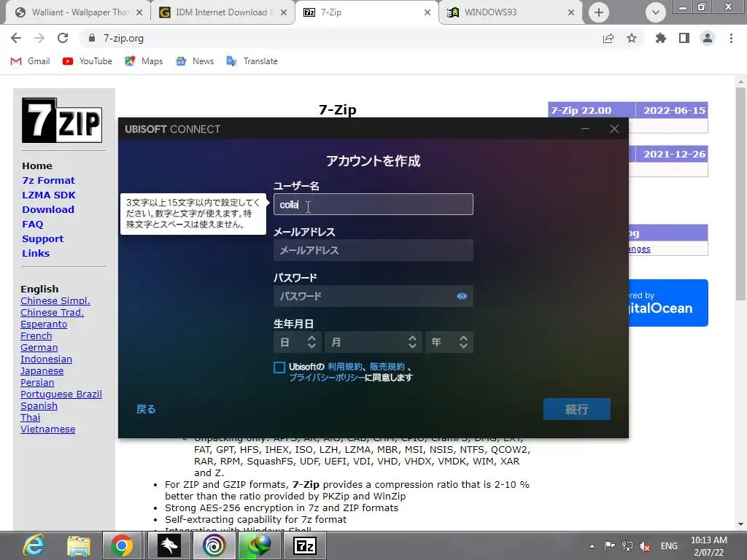
Task: Open the 販売規約 terms of sale link
Action: [387, 367]
